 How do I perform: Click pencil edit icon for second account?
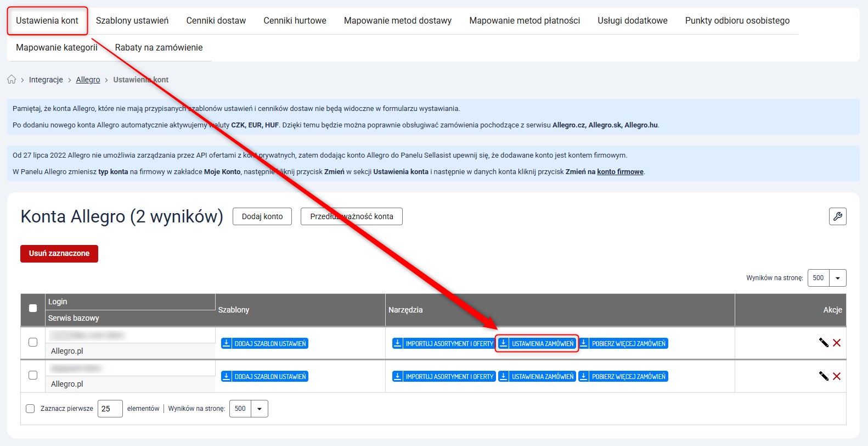(x=824, y=376)
